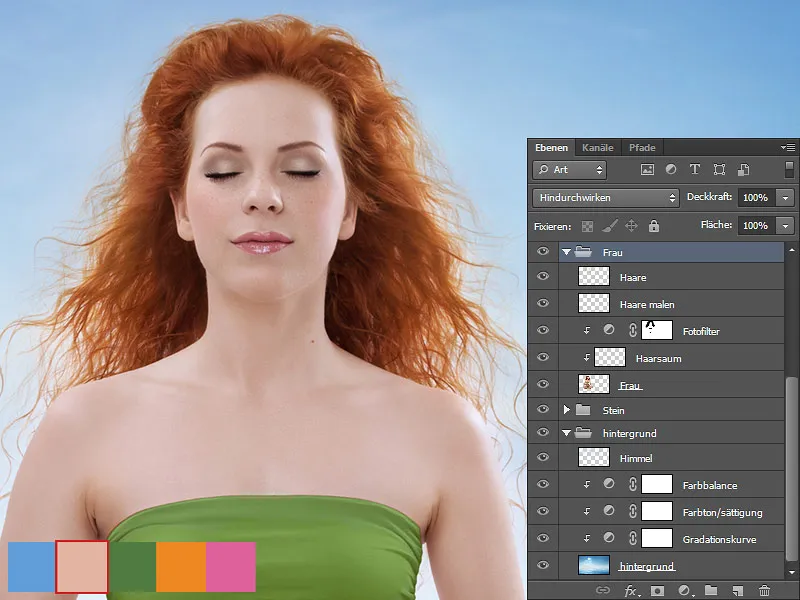Switch the layer filtering toggle on or off
The height and width of the screenshot is (600, 800).
tap(789, 170)
